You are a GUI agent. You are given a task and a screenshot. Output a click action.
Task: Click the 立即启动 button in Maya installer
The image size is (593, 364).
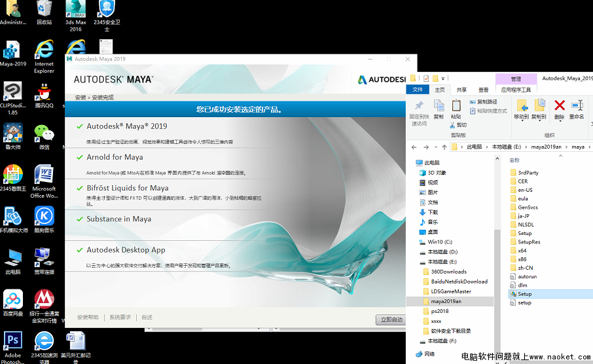tap(391, 319)
